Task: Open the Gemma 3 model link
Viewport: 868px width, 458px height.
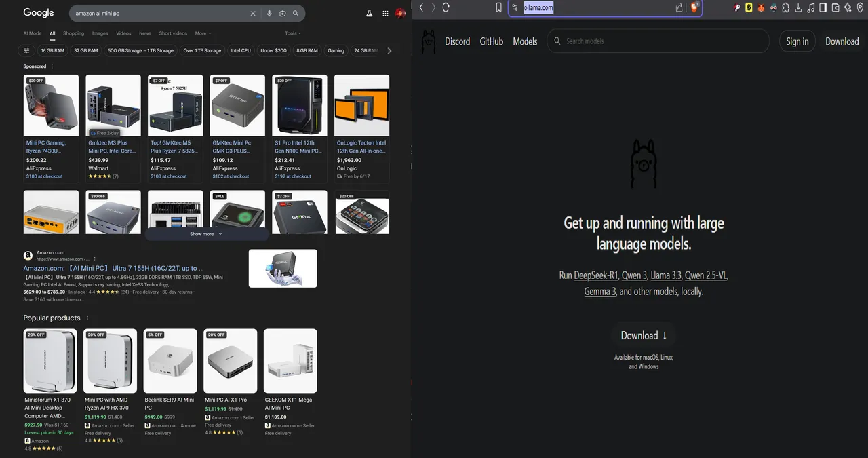Action: pyautogui.click(x=600, y=292)
